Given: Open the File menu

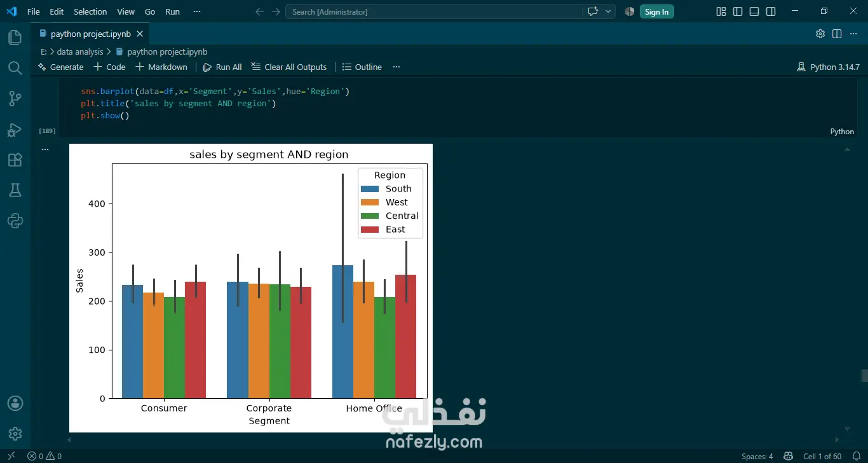Looking at the screenshot, I should pos(34,11).
